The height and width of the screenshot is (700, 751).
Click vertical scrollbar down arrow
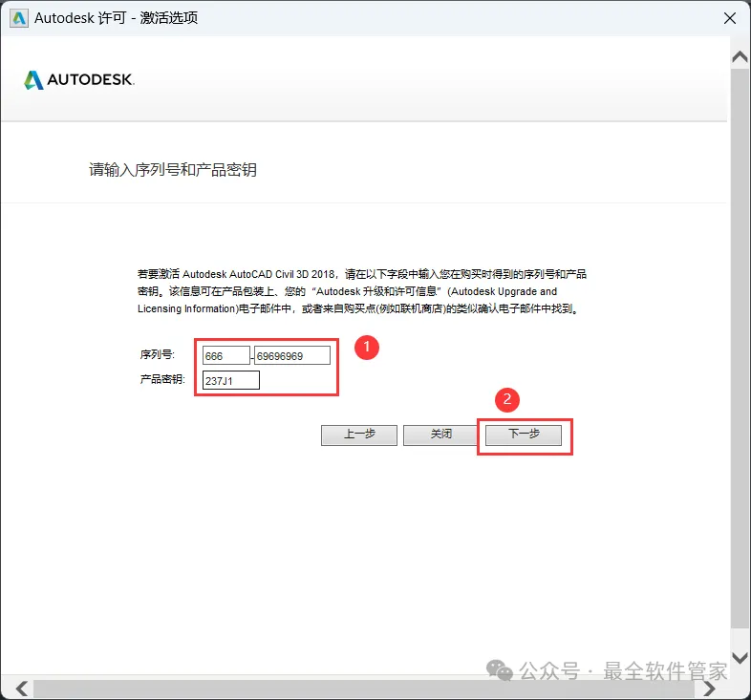(740, 658)
